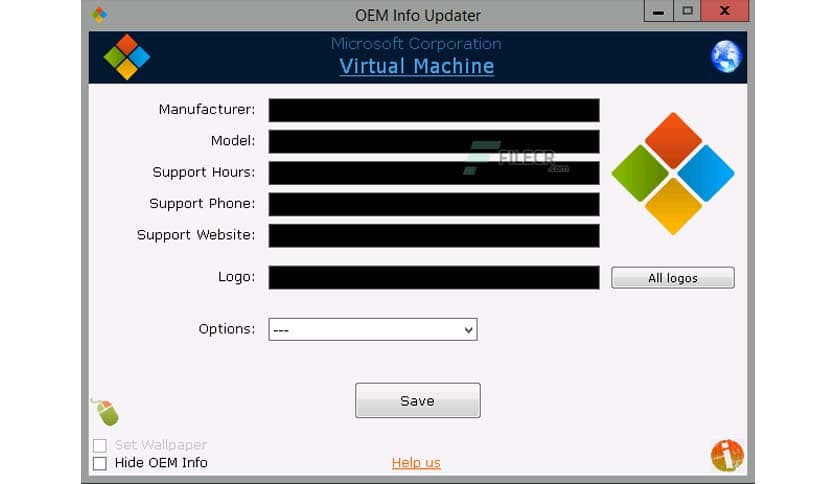Click the Microsoft Corporation header text

coord(416,43)
